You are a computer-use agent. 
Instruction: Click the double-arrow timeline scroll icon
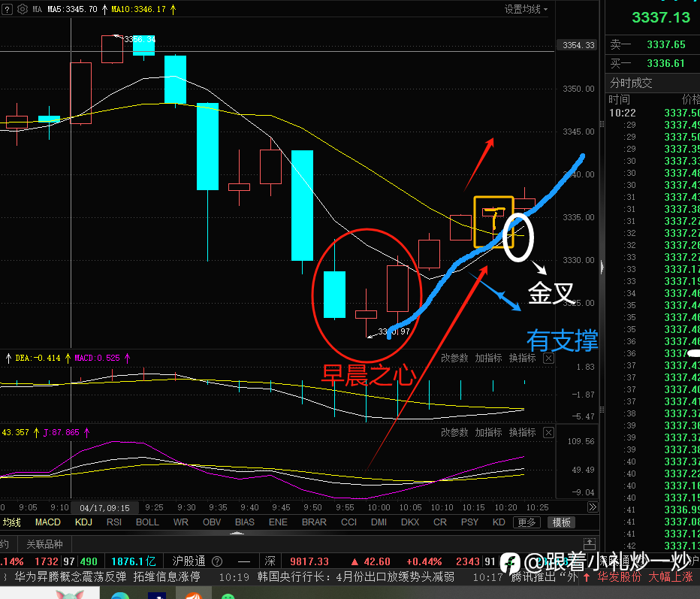click(x=593, y=507)
